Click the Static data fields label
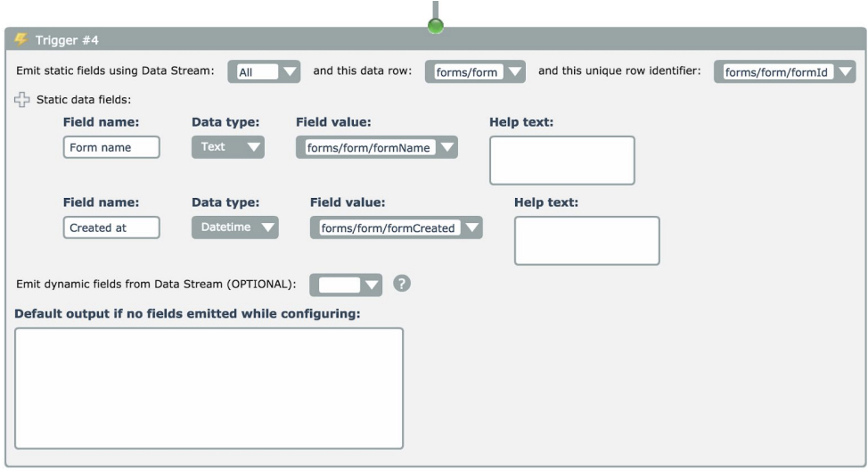868x471 pixels. tap(83, 100)
